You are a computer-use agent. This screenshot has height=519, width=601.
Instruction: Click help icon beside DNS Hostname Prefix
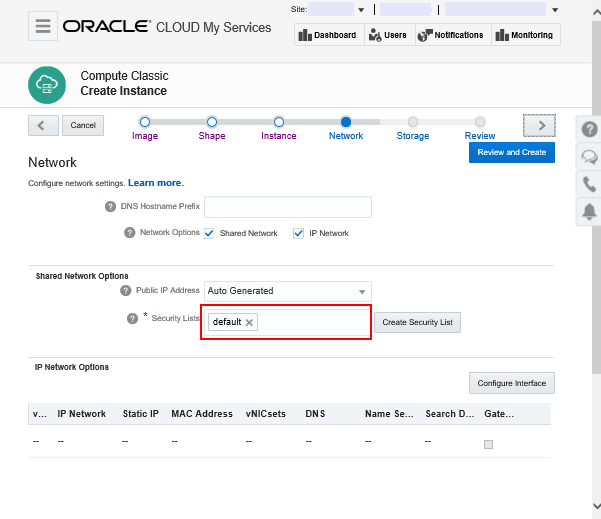[x=110, y=207]
